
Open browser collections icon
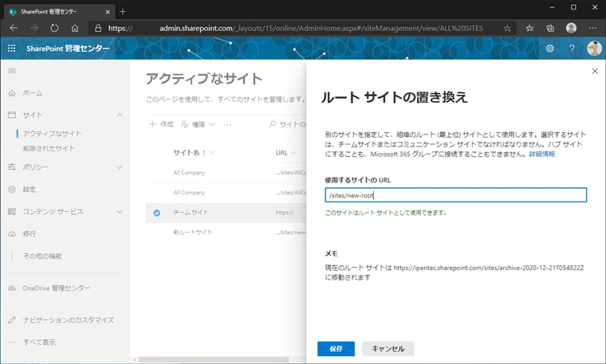click(550, 28)
